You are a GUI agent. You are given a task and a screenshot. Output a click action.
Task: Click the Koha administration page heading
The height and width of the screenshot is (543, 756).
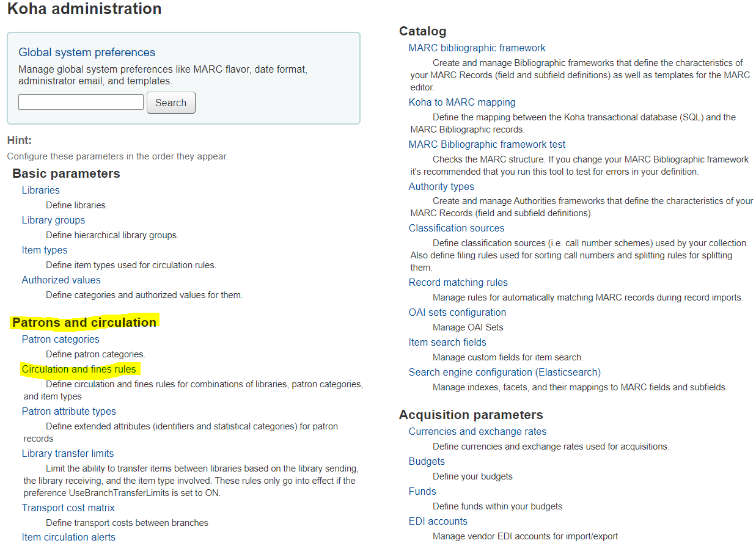click(84, 9)
